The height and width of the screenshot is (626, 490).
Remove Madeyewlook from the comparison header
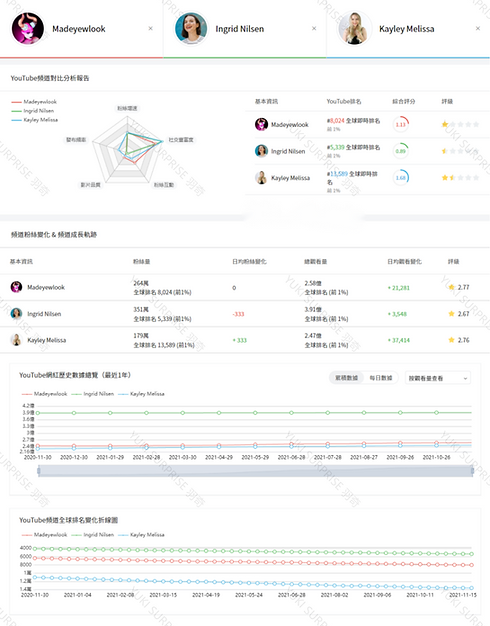pyautogui.click(x=151, y=28)
